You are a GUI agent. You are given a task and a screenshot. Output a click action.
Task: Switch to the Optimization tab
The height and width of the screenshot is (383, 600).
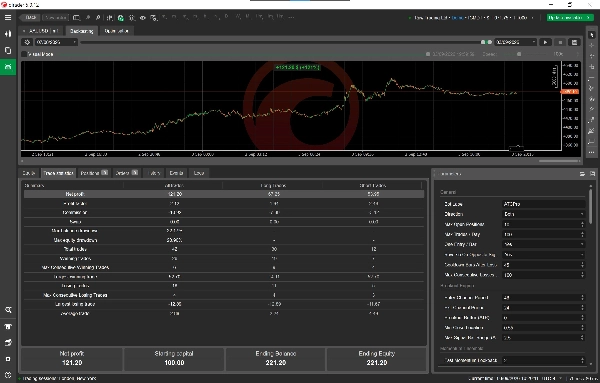116,31
